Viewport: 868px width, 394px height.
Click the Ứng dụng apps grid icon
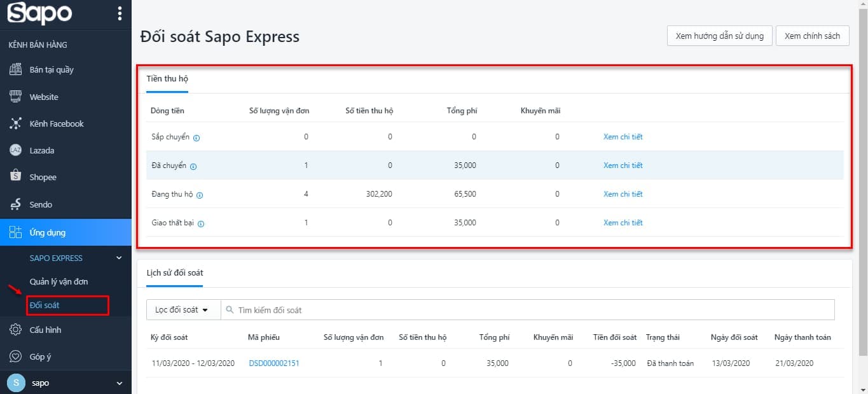pos(16,232)
